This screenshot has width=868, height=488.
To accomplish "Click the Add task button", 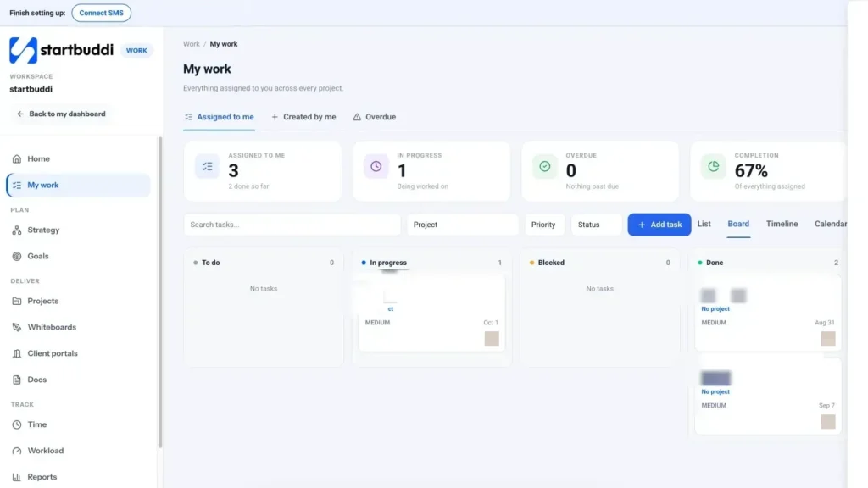I will pos(659,225).
